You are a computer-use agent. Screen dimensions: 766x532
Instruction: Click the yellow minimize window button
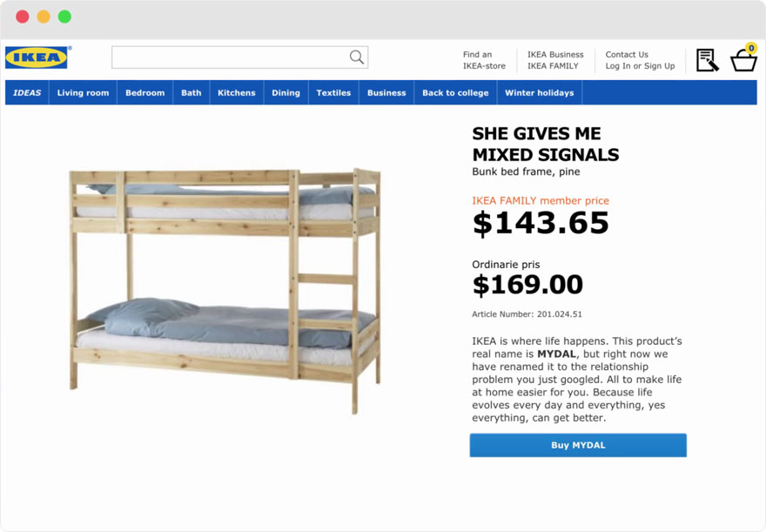point(44,17)
